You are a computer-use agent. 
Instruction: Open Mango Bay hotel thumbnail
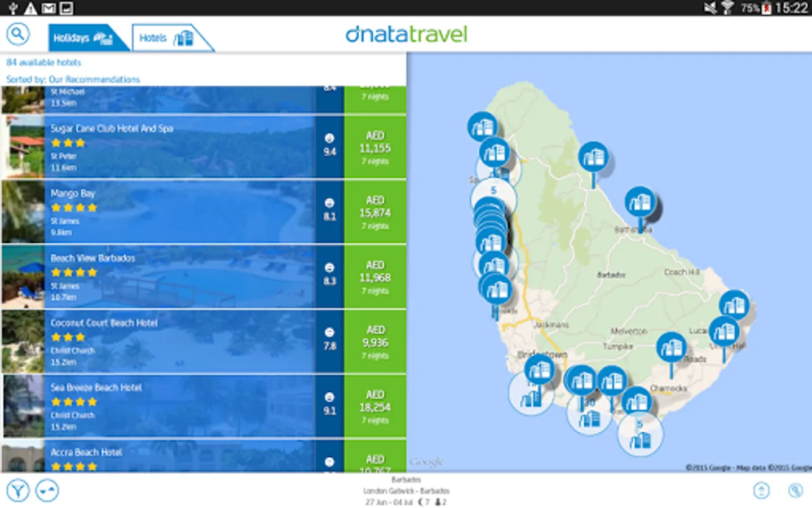pos(23,212)
